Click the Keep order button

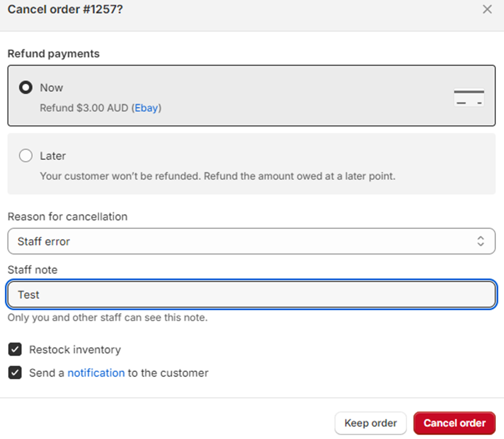(370, 423)
